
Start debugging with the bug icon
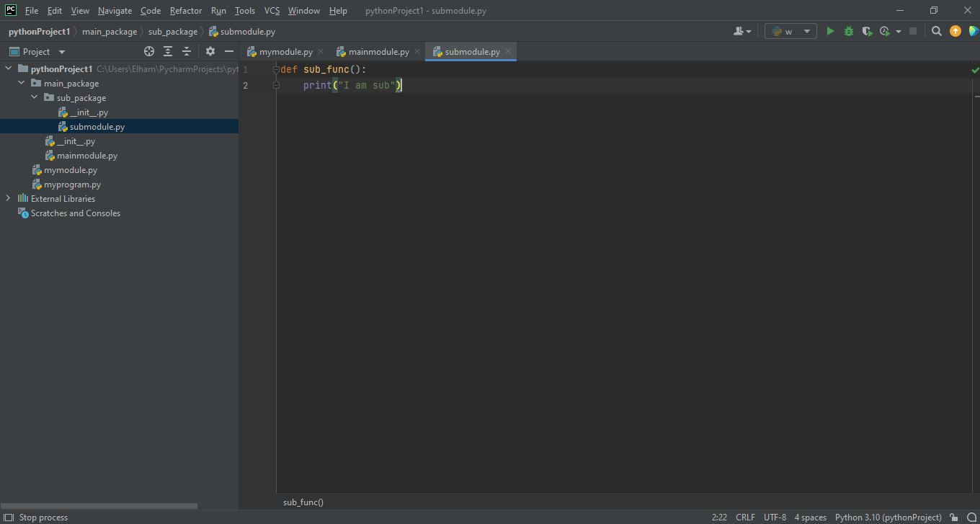pos(848,31)
